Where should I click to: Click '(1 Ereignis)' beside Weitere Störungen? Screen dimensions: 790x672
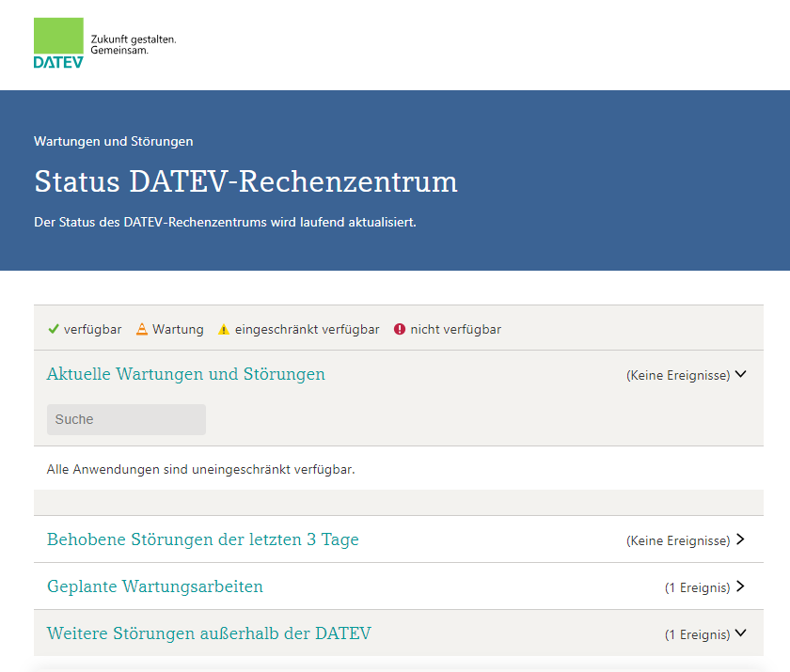(x=697, y=634)
